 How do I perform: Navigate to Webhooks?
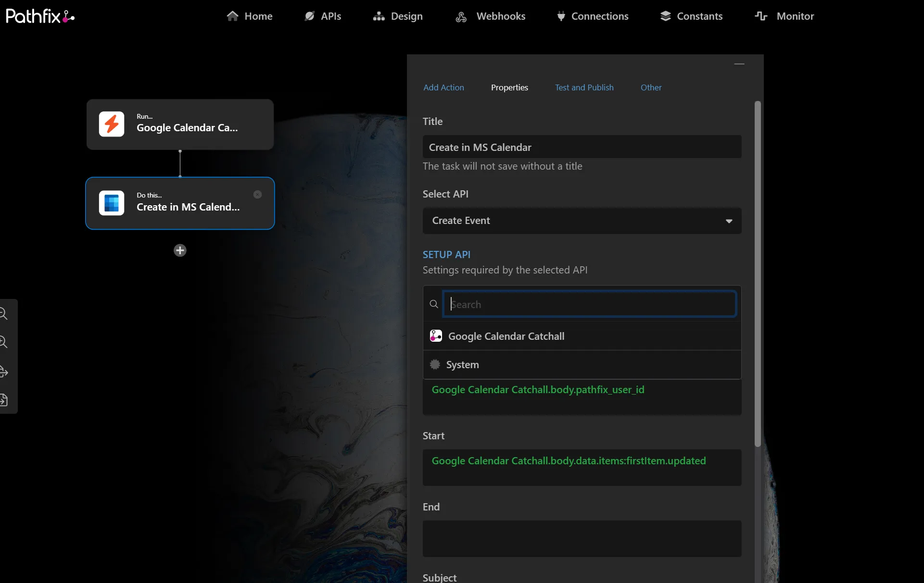point(491,16)
